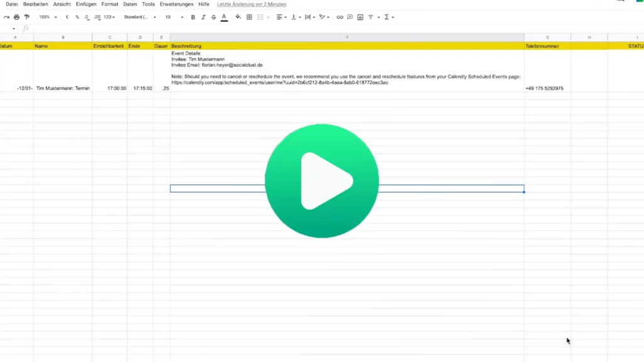644x362 pixels.
Task: Click 'Letzte Änderung vor 2 Minuten' link
Action: tap(252, 4)
